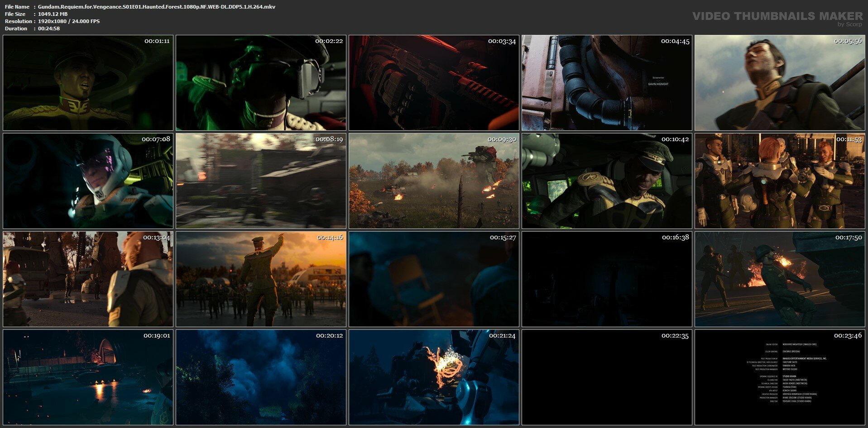
Task: Select the blue smoke forest frame at 00:20:12
Action: coord(261,377)
